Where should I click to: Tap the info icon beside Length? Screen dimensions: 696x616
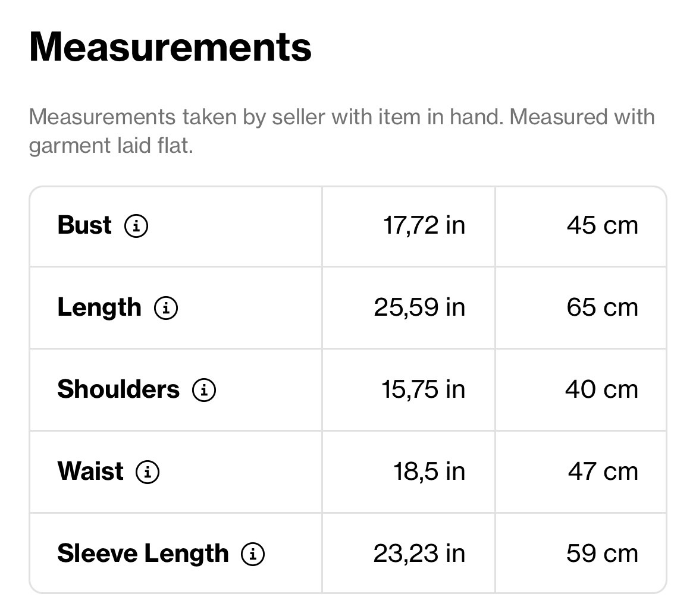[x=166, y=307]
